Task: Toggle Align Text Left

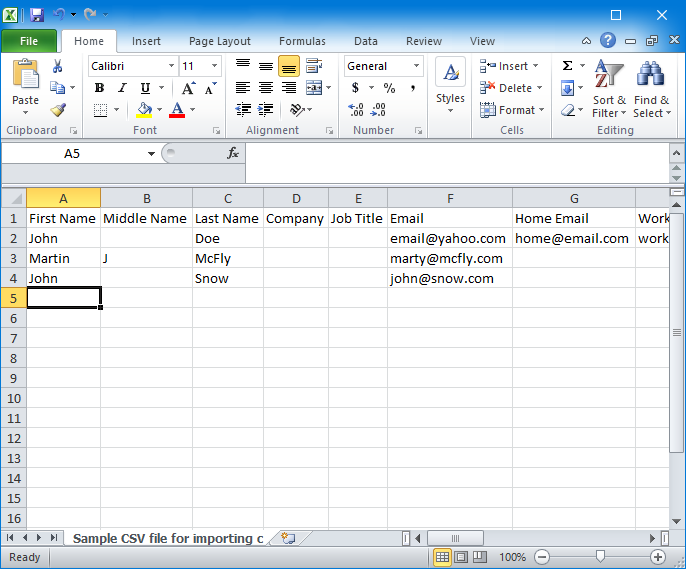Action: click(243, 88)
